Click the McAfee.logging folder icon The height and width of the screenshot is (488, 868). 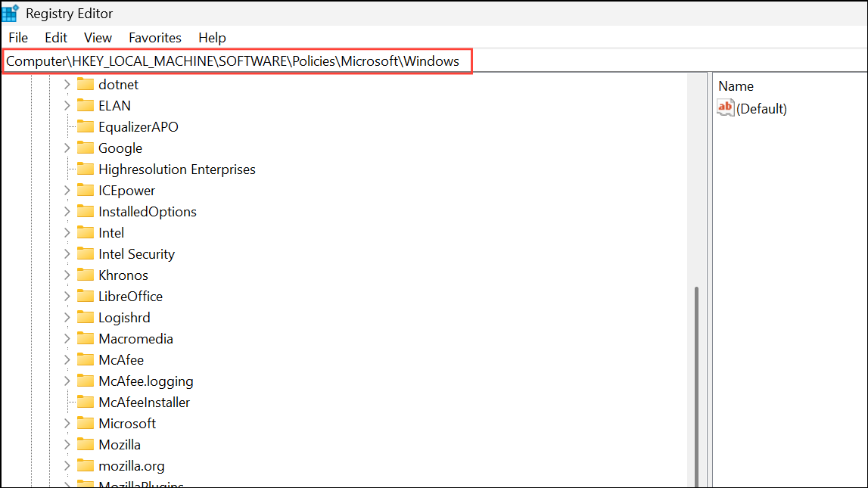tap(86, 381)
